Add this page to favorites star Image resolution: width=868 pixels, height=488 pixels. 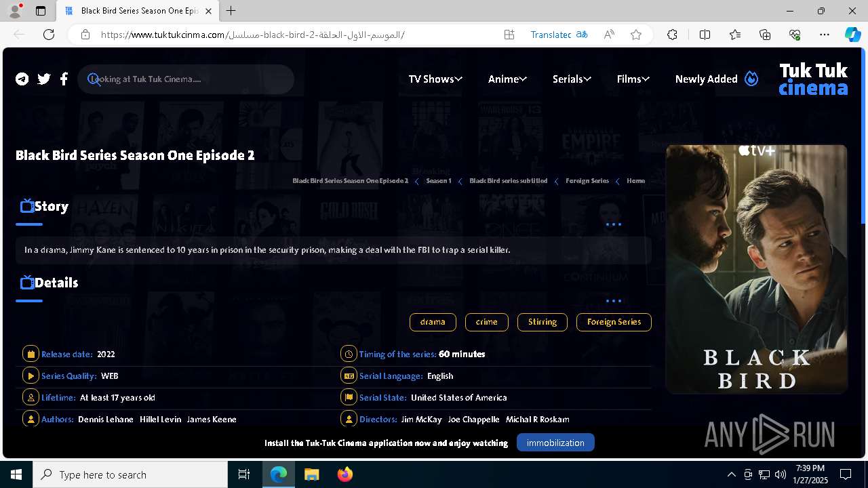click(x=636, y=35)
